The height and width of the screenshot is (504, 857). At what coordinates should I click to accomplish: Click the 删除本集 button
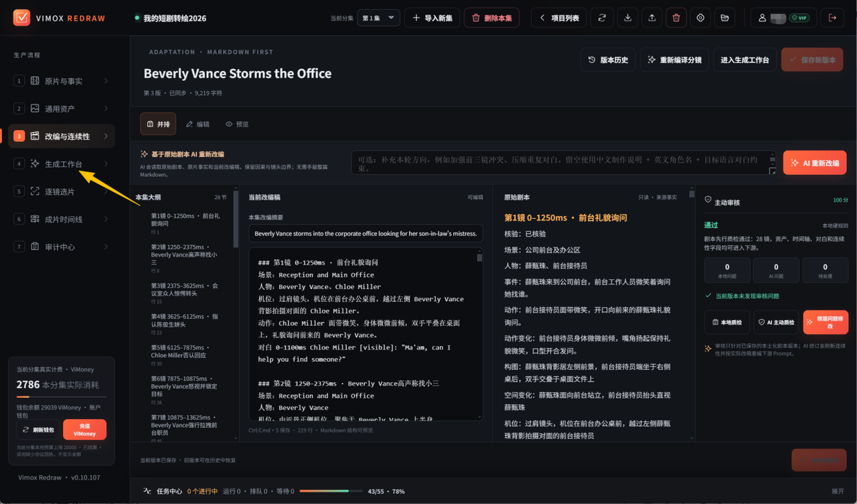pyautogui.click(x=491, y=18)
